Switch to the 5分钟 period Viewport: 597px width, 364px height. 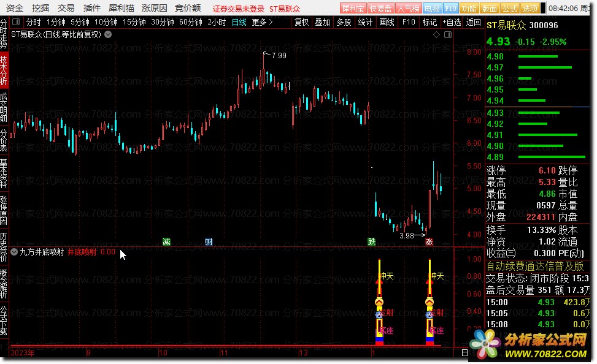point(80,23)
